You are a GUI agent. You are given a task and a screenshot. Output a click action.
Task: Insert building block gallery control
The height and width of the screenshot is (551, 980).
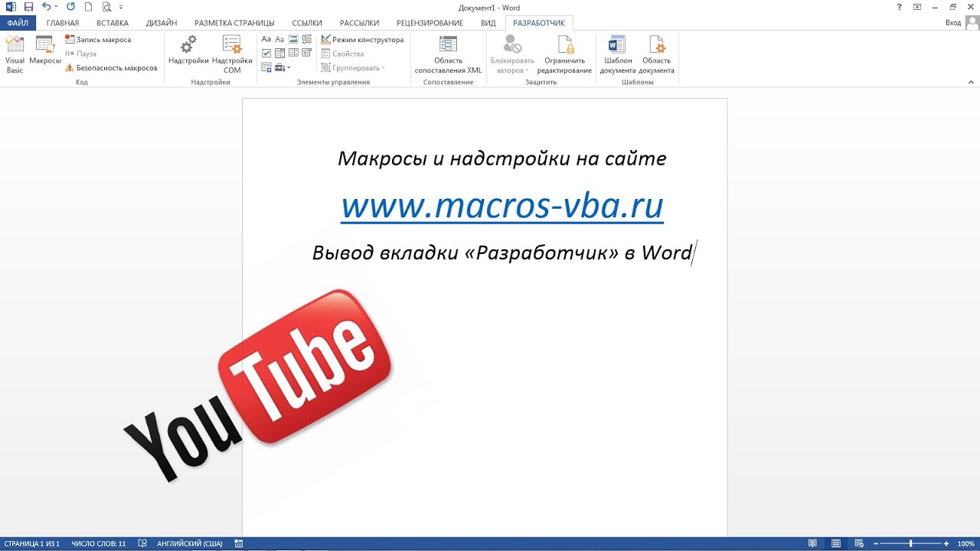pos(307,39)
